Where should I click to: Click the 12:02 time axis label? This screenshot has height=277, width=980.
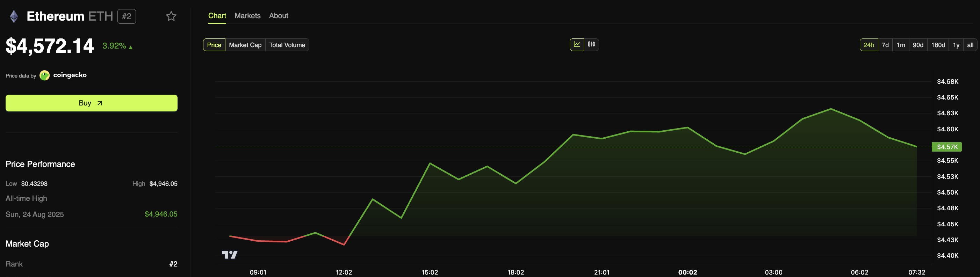[344, 272]
